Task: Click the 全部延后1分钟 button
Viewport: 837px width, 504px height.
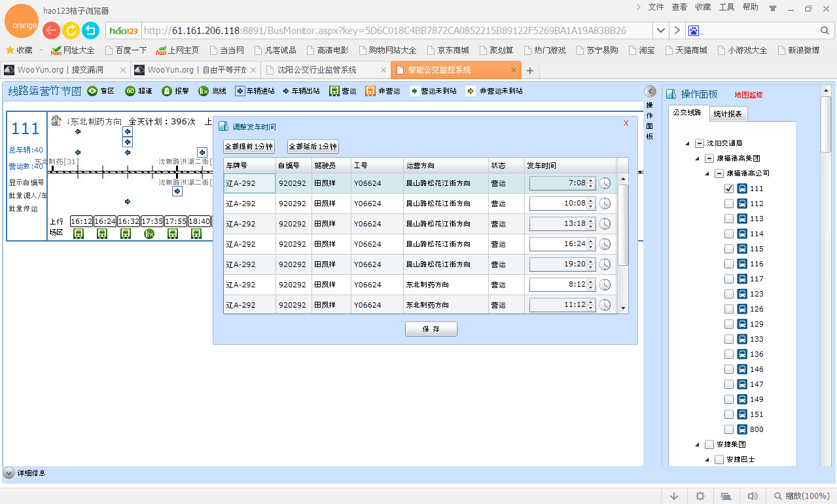Action: [x=313, y=147]
